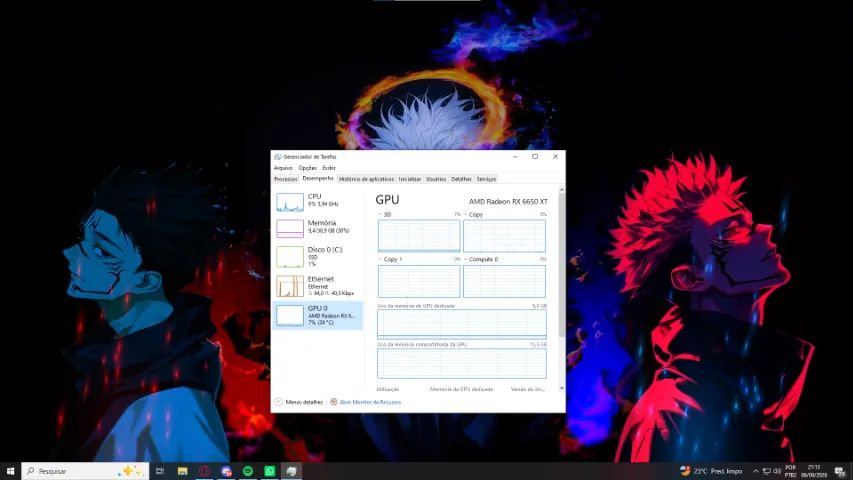Image resolution: width=853 pixels, height=480 pixels.
Task: Click the colorful sparkle icon in the search box
Action: [x=132, y=471]
